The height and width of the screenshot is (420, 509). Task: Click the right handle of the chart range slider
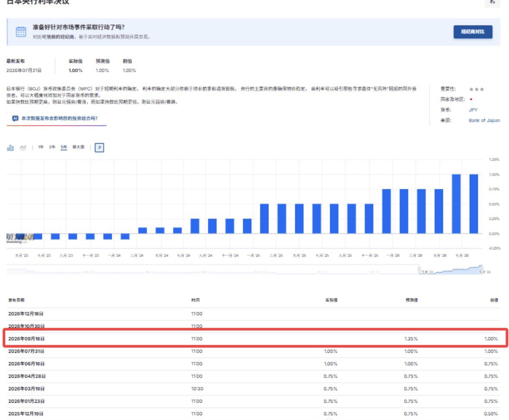(481, 270)
